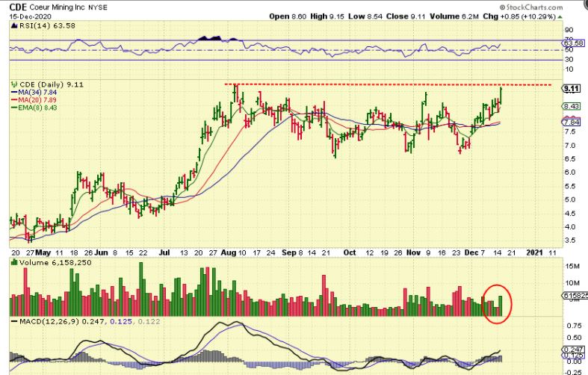Click the CDE (Daily) 9.11 legend label

pyautogui.click(x=52, y=84)
